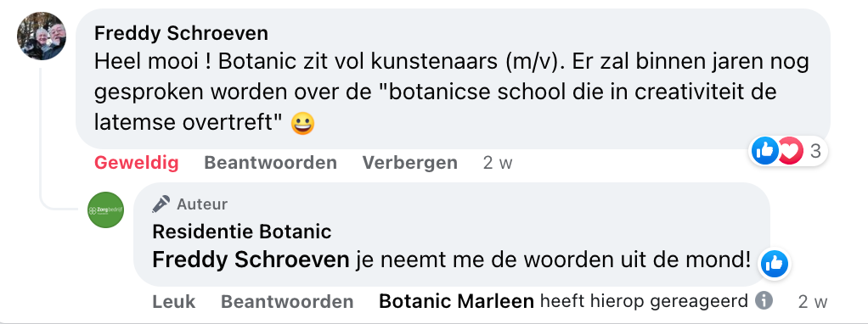
Task: Click the Auteur label text
Action: point(202,204)
